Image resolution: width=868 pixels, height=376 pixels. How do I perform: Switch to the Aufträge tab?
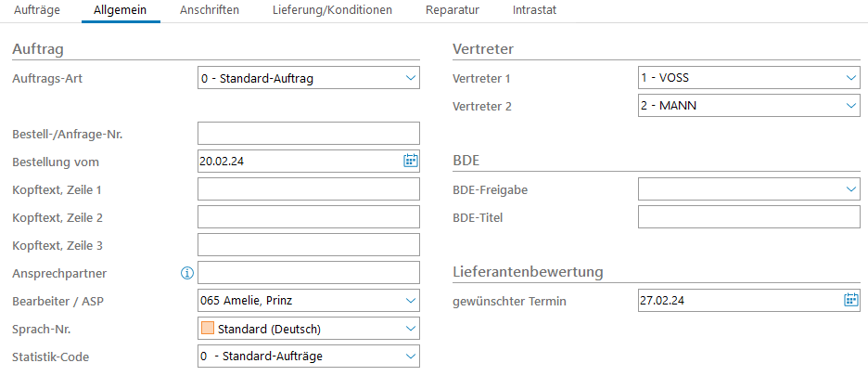pos(38,10)
